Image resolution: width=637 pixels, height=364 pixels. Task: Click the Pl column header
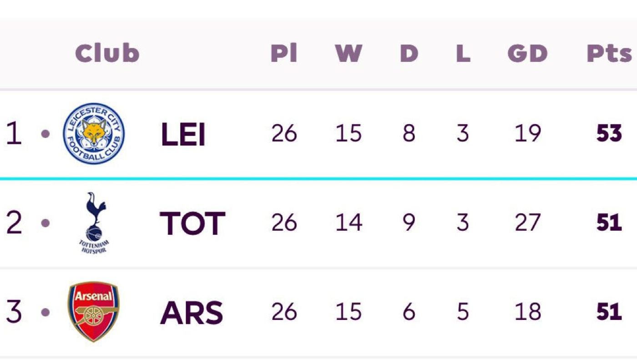click(284, 53)
